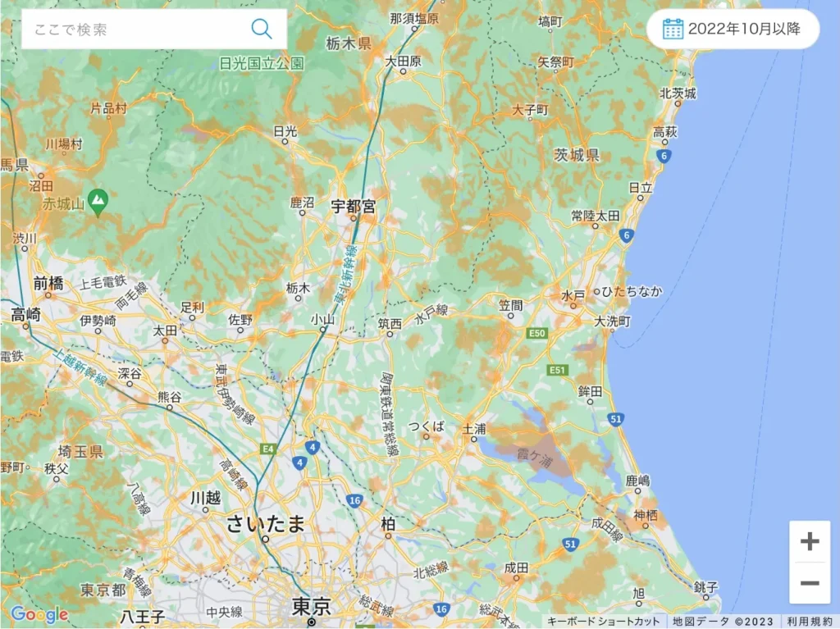This screenshot has width=840, height=629.
Task: Click the 茨城県 prefecture label
Action: pos(577,155)
